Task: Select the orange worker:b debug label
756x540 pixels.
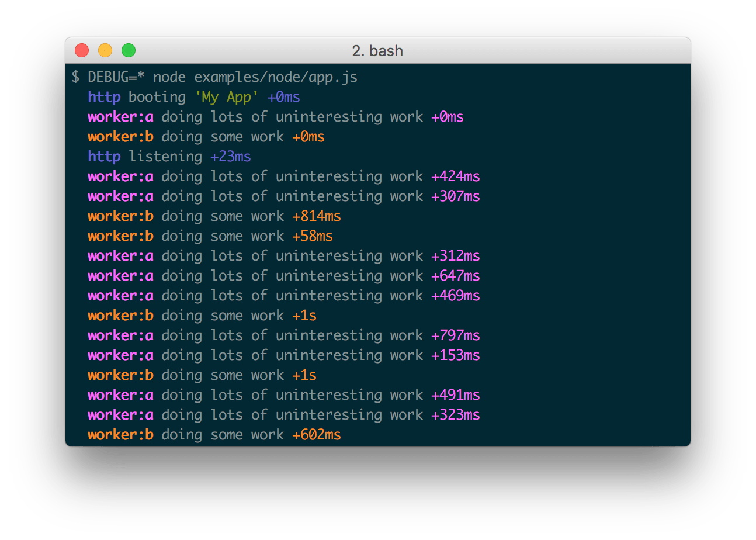Action: (x=120, y=136)
